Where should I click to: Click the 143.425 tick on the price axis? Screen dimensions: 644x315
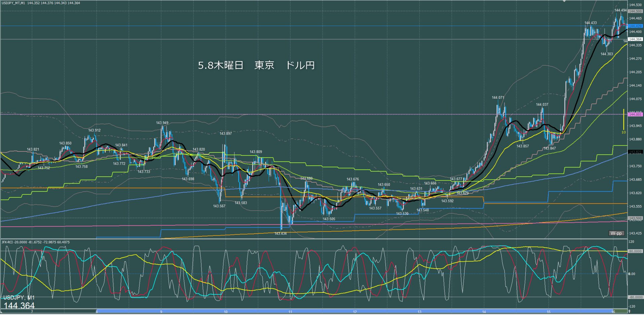point(635,233)
